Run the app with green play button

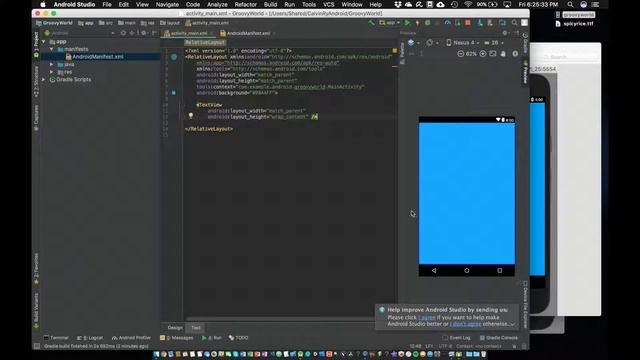[407, 23]
